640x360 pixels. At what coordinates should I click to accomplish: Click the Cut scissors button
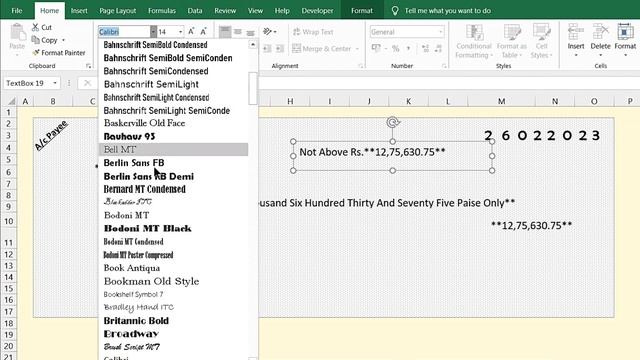(x=42, y=27)
